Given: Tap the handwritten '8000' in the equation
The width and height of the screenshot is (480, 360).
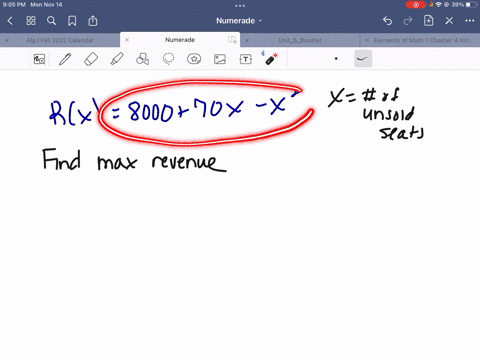Looking at the screenshot, I should [150, 112].
